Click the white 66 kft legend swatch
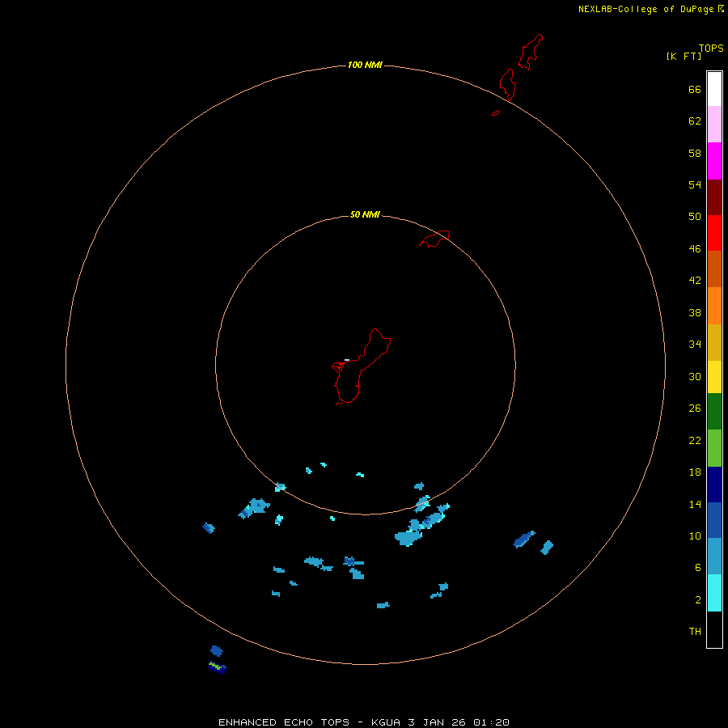 [714, 89]
